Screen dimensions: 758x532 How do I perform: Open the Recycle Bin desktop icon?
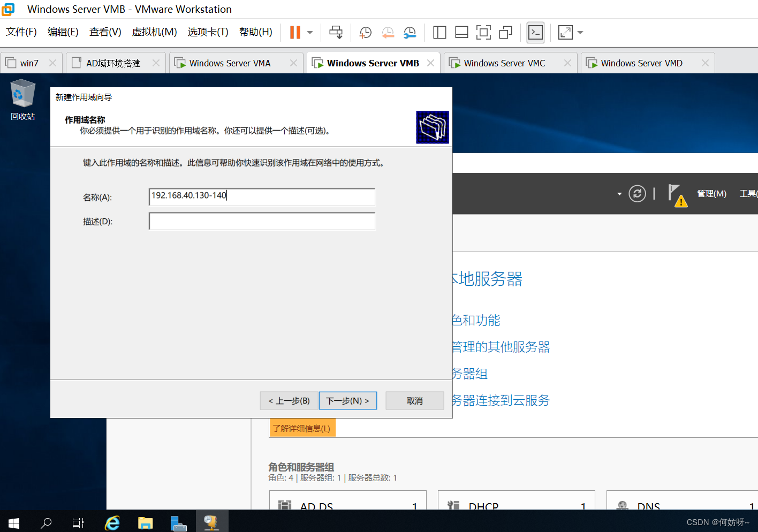click(22, 100)
